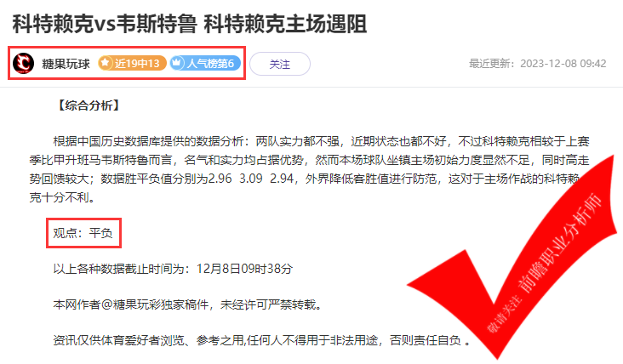Screen dimensions: 623x364
Task: Click the 资讯仅供体育爱好者浏览 disclaimer line
Action: click(x=261, y=340)
